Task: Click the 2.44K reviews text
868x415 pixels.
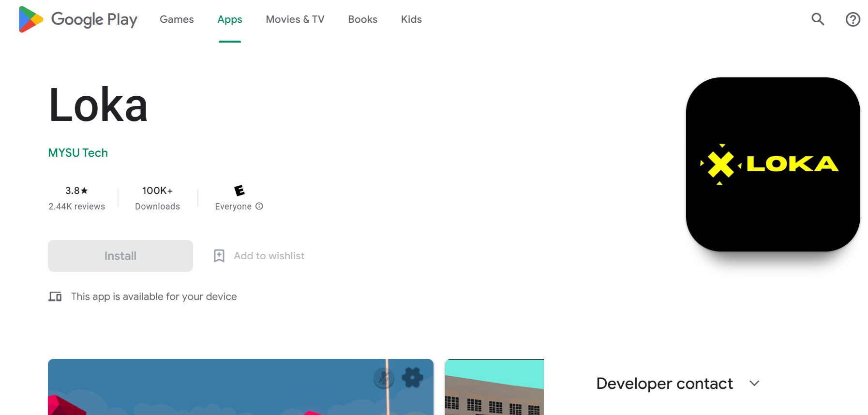Action: click(x=77, y=207)
